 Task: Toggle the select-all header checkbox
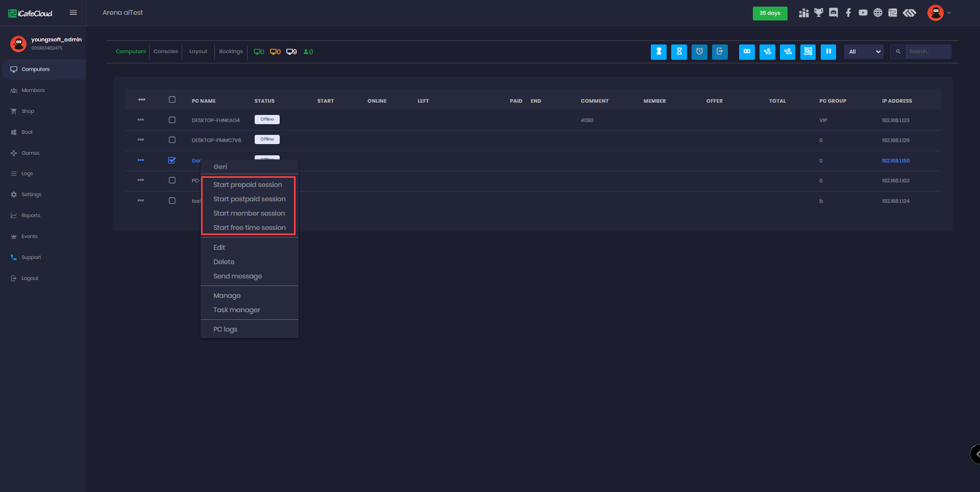(x=172, y=100)
